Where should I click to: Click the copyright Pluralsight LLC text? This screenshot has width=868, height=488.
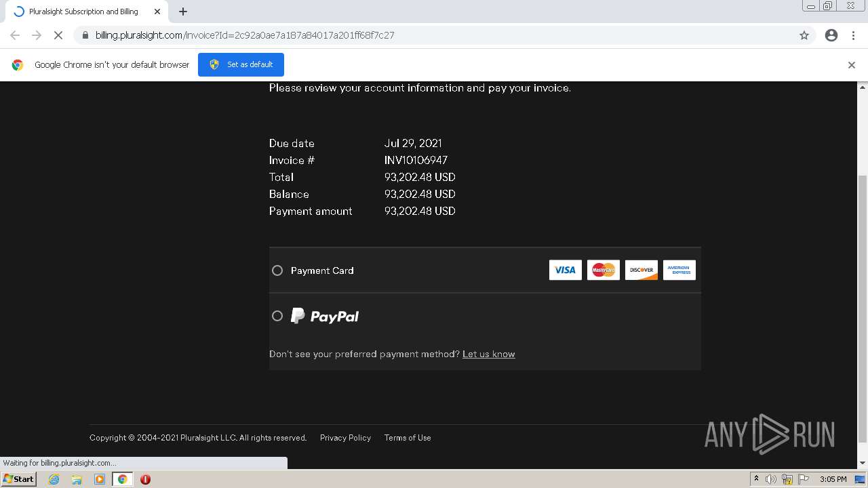pos(198,438)
